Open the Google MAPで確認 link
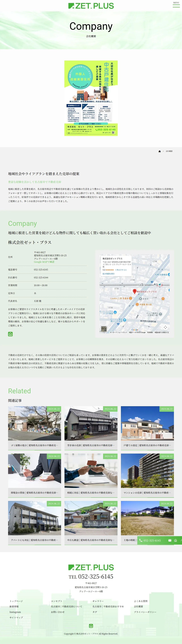The height and width of the screenshot is (644, 182). pyautogui.click(x=44, y=262)
